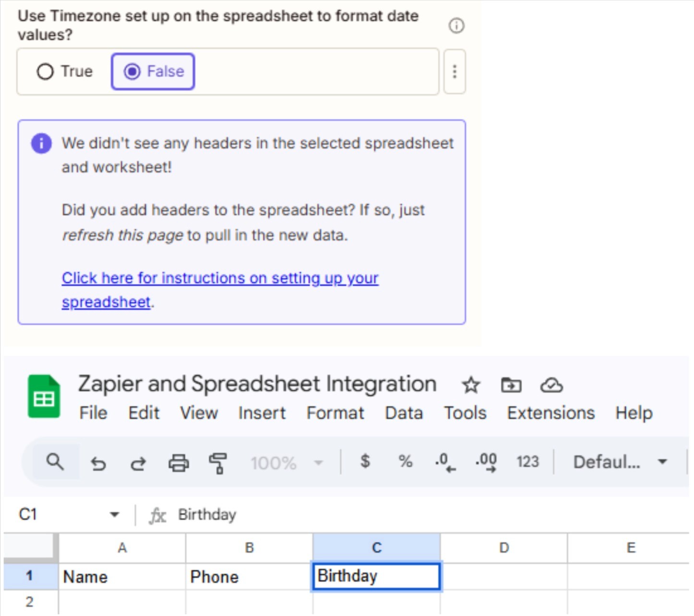Open the 123 more formats menu

coord(527,462)
